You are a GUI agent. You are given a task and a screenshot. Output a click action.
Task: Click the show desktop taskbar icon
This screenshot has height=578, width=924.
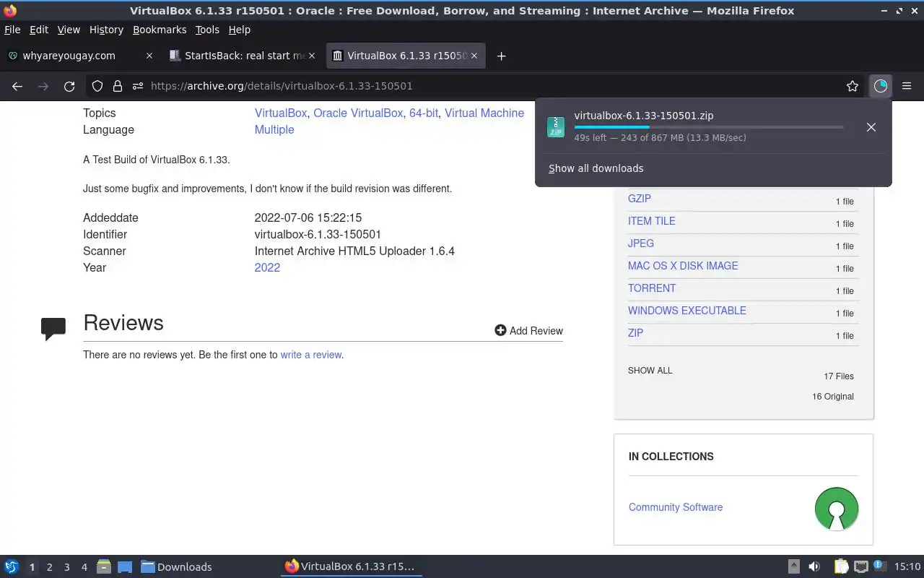[125, 566]
